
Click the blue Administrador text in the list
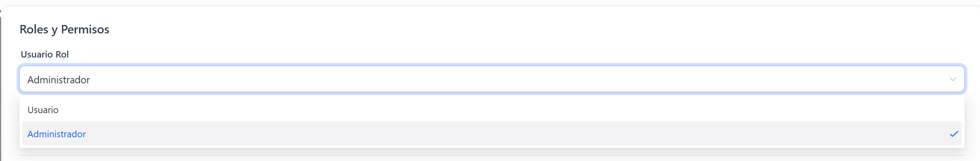pyautogui.click(x=57, y=134)
